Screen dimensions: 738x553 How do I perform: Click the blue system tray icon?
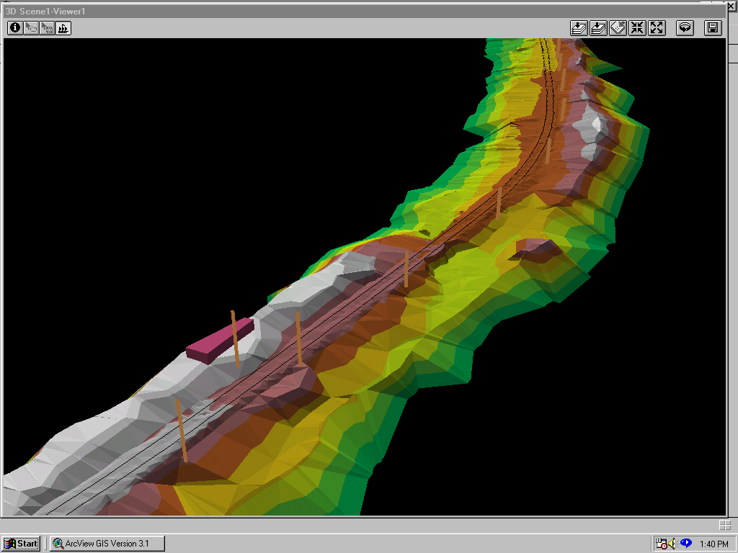686,544
